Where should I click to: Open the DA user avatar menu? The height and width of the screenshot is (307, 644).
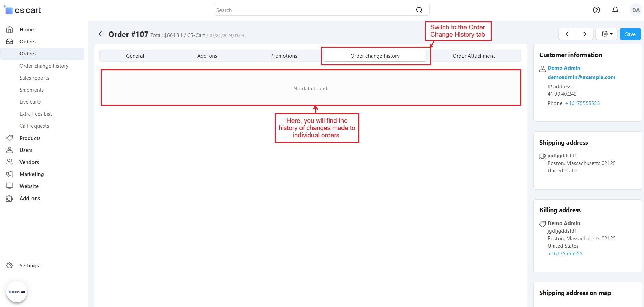point(636,10)
